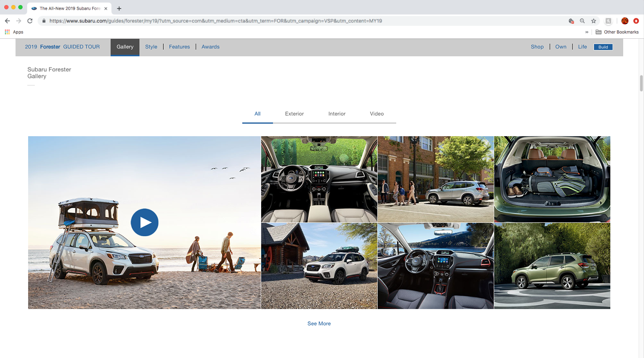Play the beach camping Forester video
The height and width of the screenshot is (358, 644).
pos(145,222)
